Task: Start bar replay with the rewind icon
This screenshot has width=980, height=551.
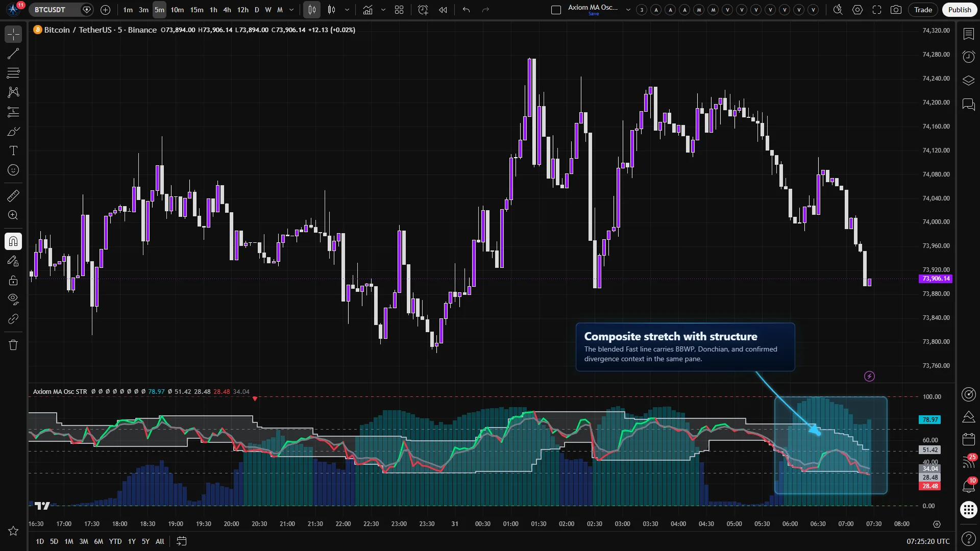Action: tap(443, 10)
